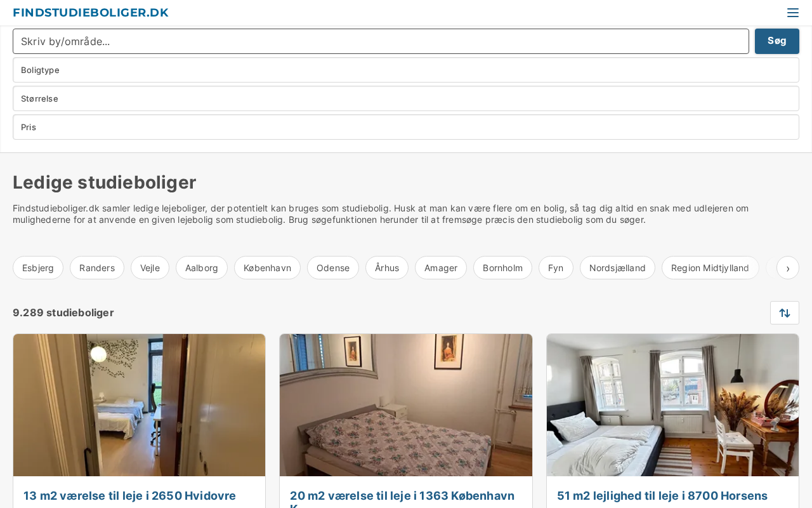812x508 pixels.
Task: Select the Esbjerg area chip
Action: (x=38, y=268)
